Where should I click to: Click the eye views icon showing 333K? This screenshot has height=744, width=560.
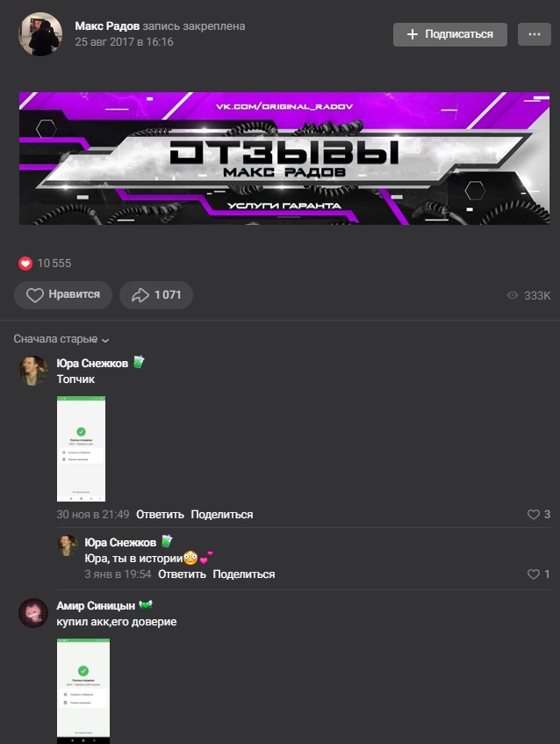point(513,295)
